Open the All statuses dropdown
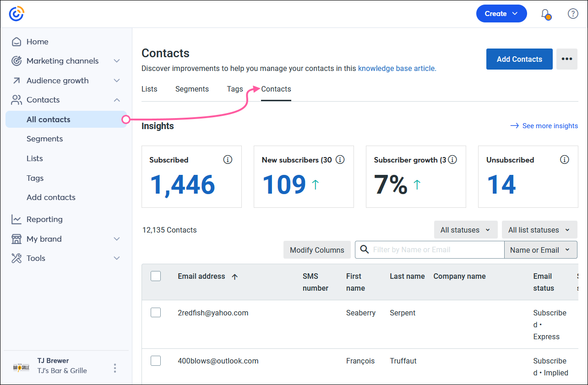Screen dimensions: 588x385 click(466, 230)
